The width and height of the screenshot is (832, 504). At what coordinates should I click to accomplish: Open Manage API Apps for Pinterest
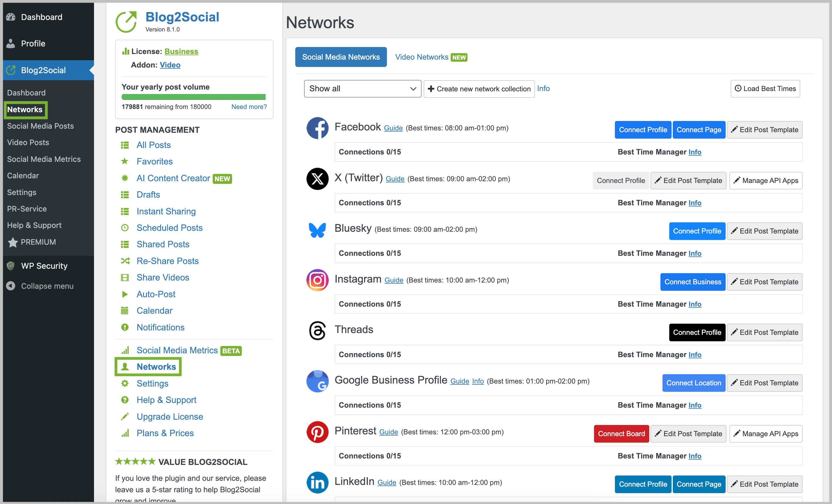pos(766,434)
